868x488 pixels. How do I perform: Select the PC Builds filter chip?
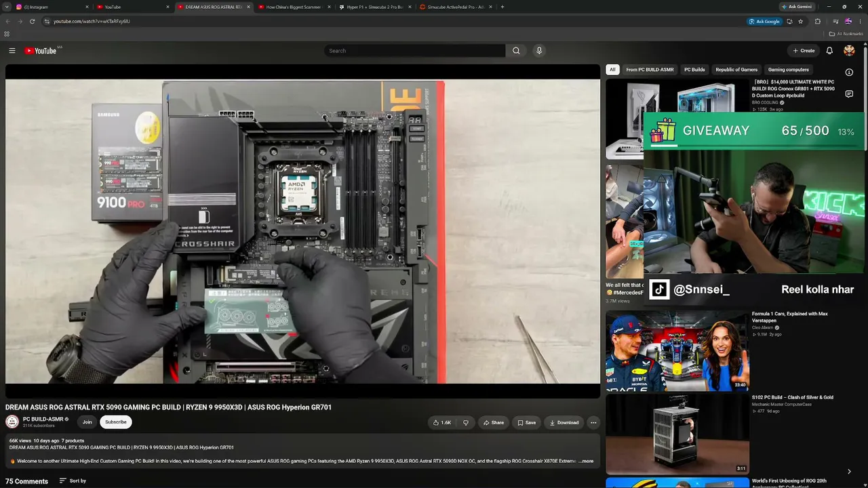pos(694,70)
